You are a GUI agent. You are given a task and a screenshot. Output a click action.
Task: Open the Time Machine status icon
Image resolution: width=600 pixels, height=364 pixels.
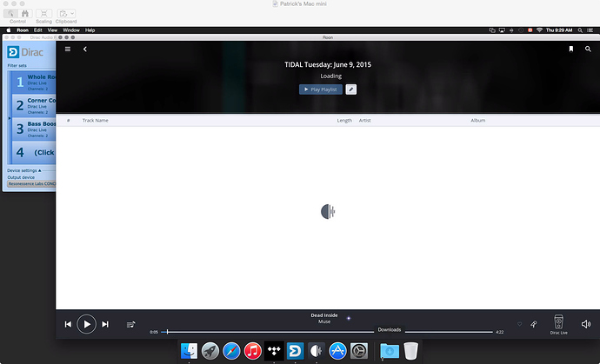(521, 30)
